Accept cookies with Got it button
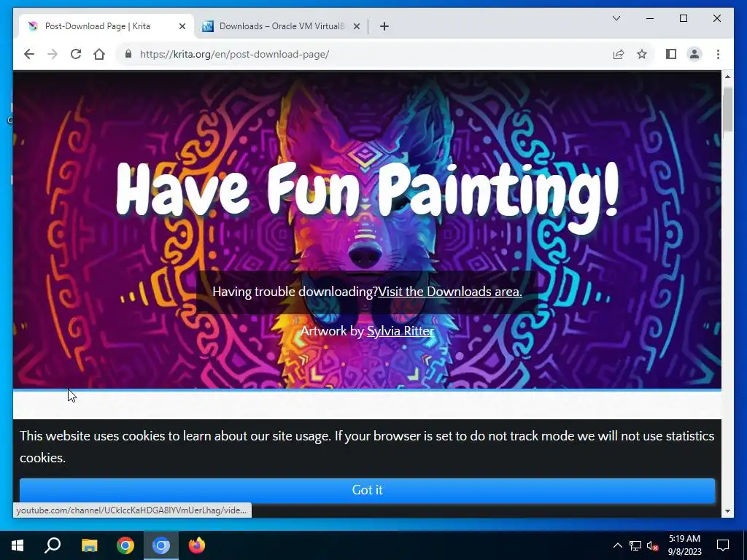Viewport: 747px width, 560px height. tap(367, 490)
